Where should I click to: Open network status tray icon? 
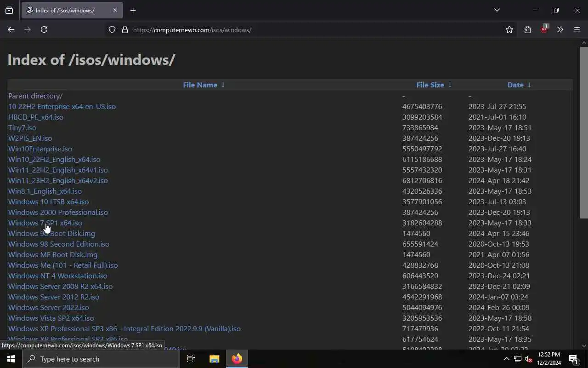click(518, 359)
